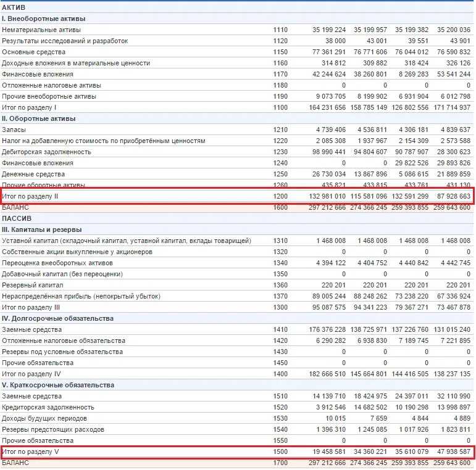Screen dimensions: 476x470
Task: Select the 'IV. Долгосрочные обязательства' heading
Action: (57, 318)
